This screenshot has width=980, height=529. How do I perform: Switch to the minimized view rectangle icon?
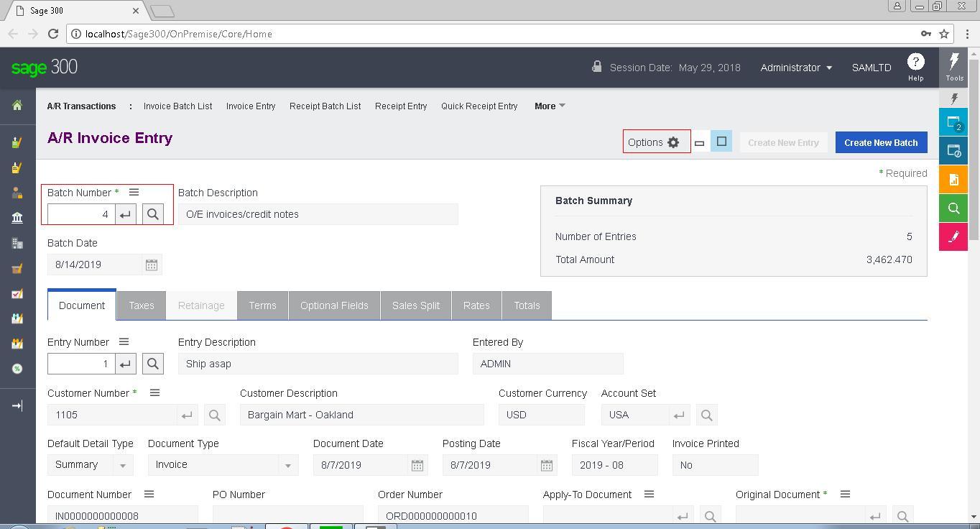pyautogui.click(x=699, y=142)
